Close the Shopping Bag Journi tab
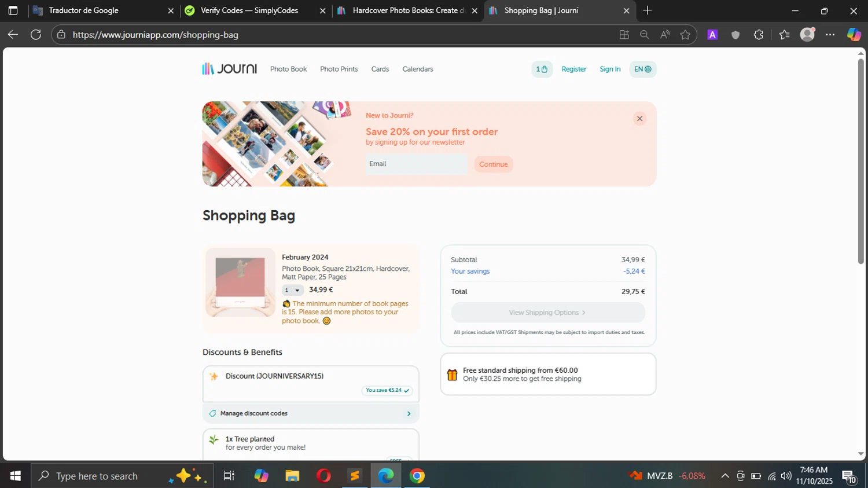 tap(626, 10)
